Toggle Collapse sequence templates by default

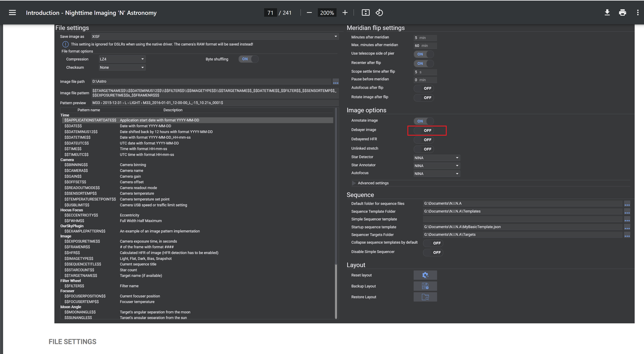(x=433, y=243)
